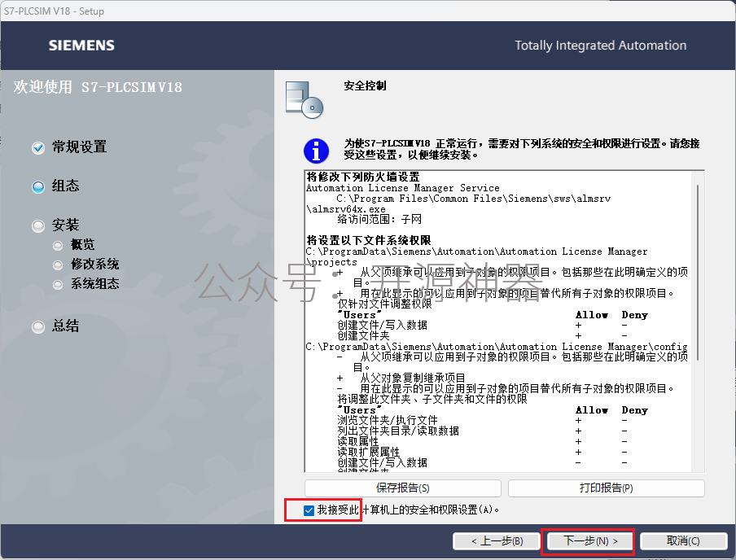Click the 打印报告(P) button
Viewport: 736px width, 560px height.
(x=606, y=488)
